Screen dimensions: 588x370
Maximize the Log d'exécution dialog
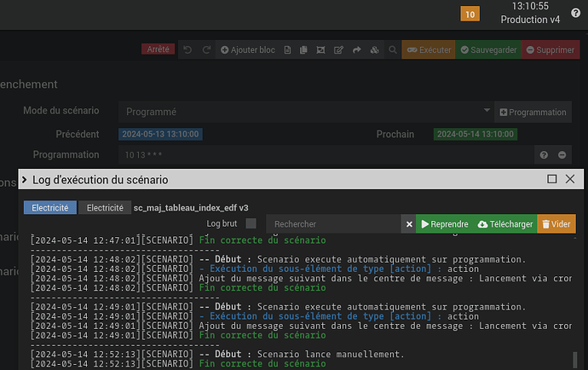click(551, 179)
